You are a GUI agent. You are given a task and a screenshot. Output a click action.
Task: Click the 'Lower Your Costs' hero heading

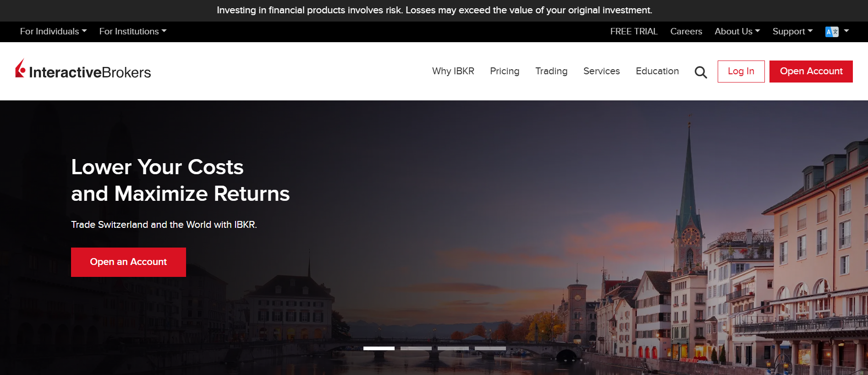[157, 167]
